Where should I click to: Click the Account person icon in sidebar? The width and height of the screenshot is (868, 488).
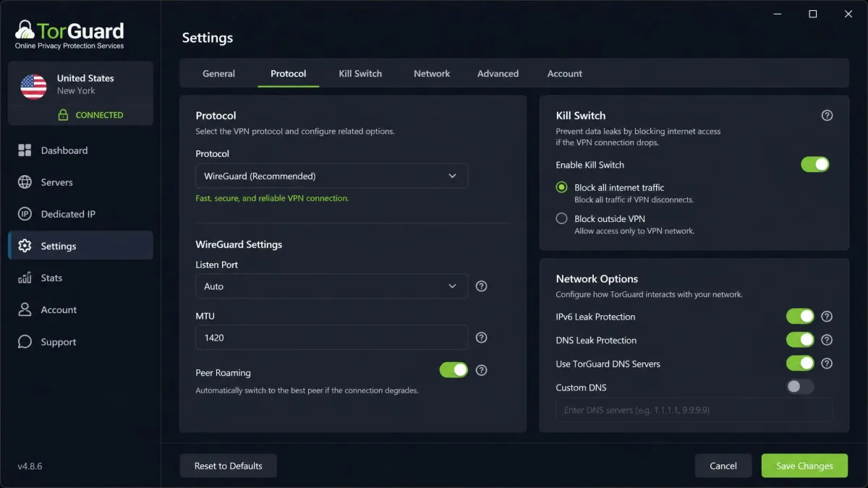pos(25,309)
